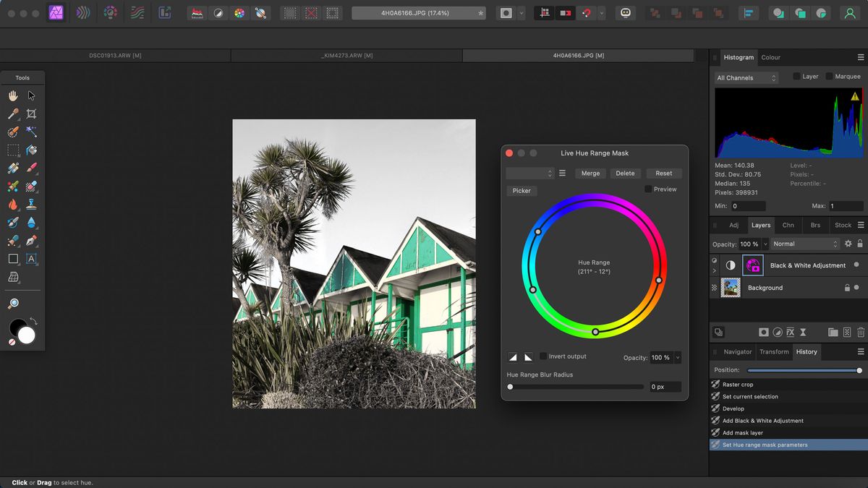The height and width of the screenshot is (488, 868).
Task: Add a mask layer from the Layers panel
Action: [764, 332]
